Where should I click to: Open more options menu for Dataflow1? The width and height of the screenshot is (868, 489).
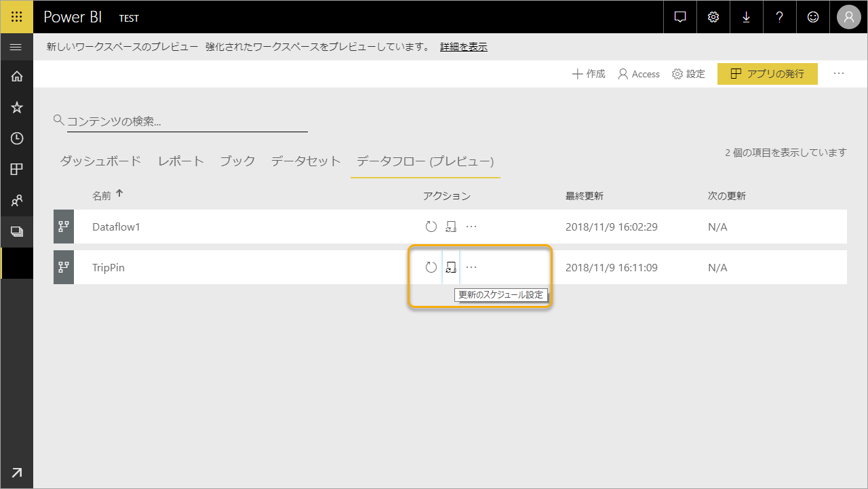[471, 226]
